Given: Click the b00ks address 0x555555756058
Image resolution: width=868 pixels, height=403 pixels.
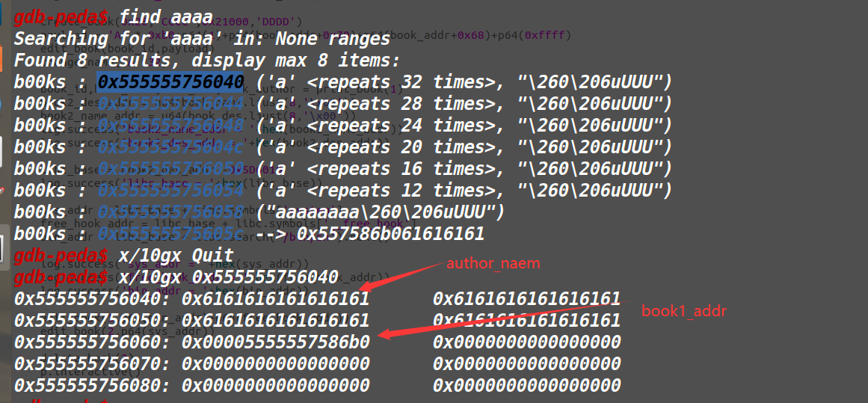Looking at the screenshot, I should click(x=170, y=212).
